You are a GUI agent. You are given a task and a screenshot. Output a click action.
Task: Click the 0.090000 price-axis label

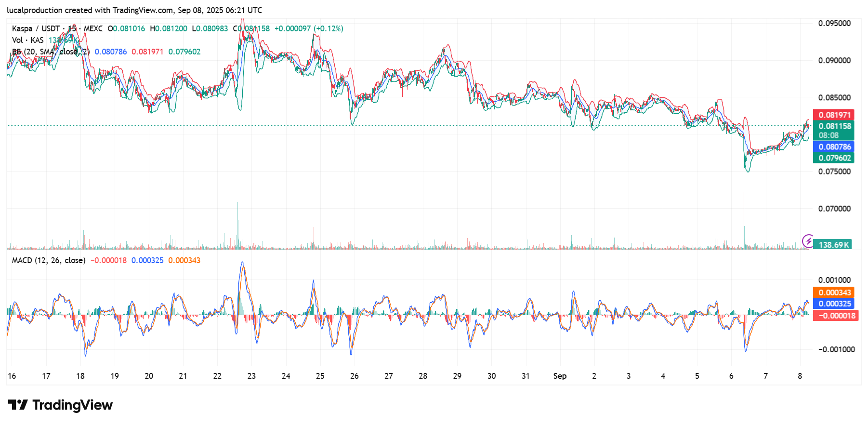pyautogui.click(x=834, y=60)
